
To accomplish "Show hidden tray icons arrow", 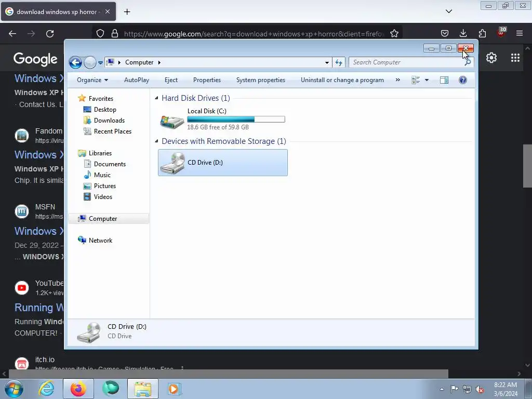I will (x=442, y=389).
